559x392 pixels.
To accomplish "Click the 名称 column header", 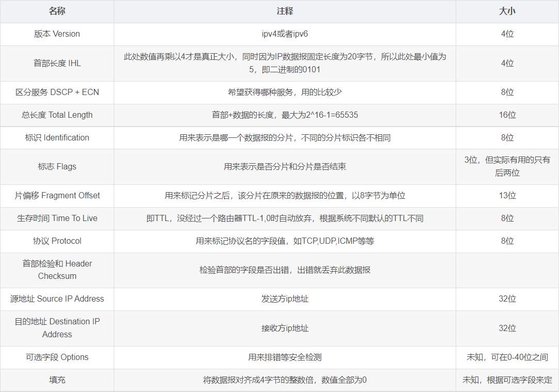I will pos(57,11).
